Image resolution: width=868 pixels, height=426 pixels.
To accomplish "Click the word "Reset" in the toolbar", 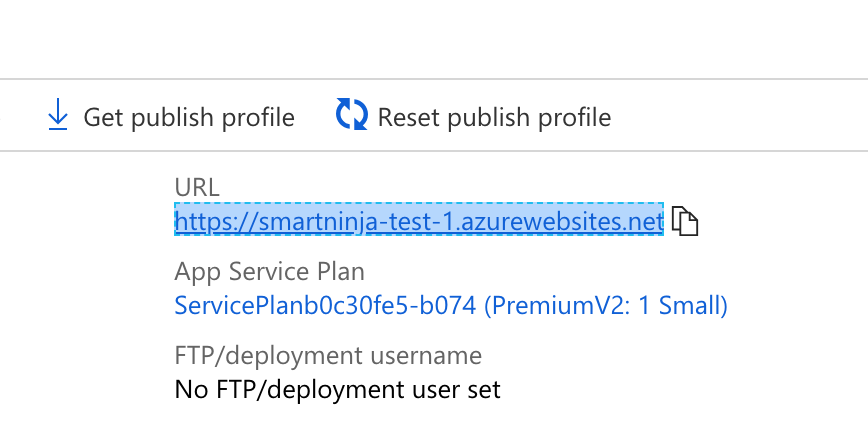I will point(409,117).
